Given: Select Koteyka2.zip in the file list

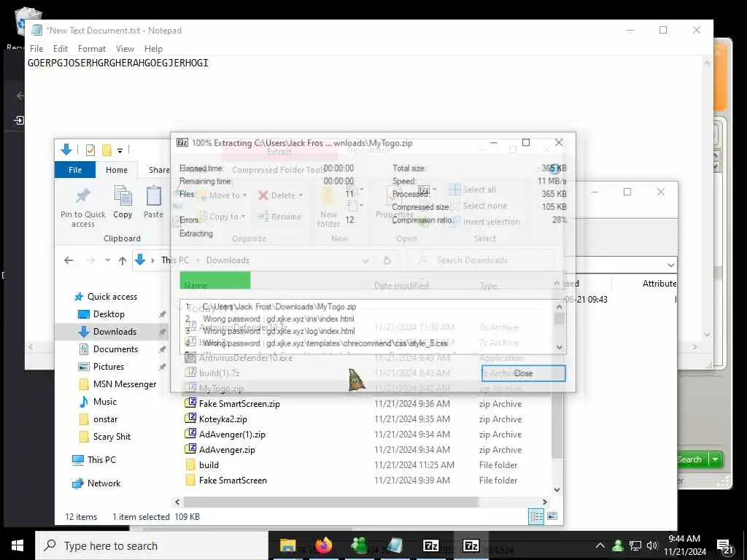Looking at the screenshot, I should point(222,419).
